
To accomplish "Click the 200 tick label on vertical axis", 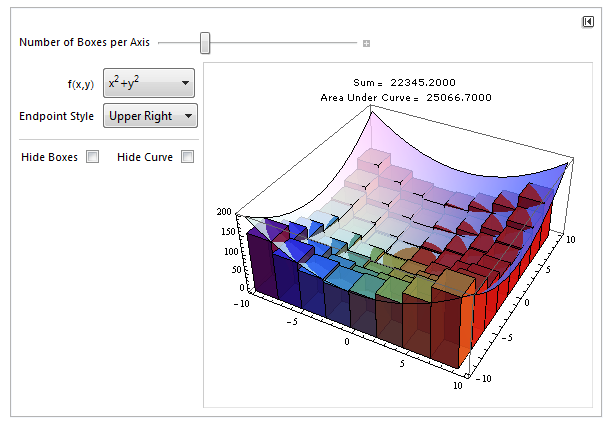I will (x=222, y=213).
